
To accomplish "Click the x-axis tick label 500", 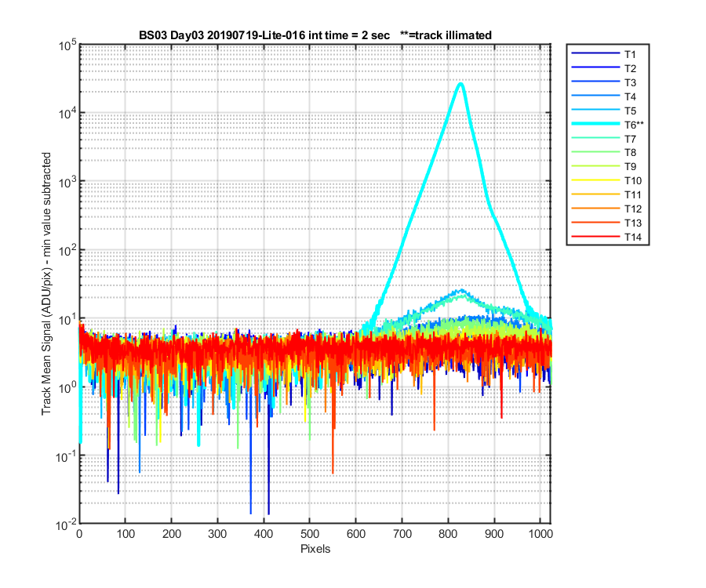I will click(x=310, y=534).
